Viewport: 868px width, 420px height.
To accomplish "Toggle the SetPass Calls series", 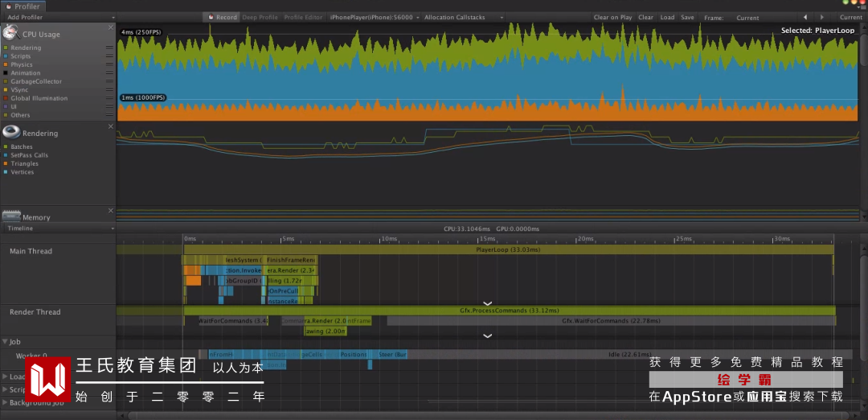I will [x=6, y=155].
